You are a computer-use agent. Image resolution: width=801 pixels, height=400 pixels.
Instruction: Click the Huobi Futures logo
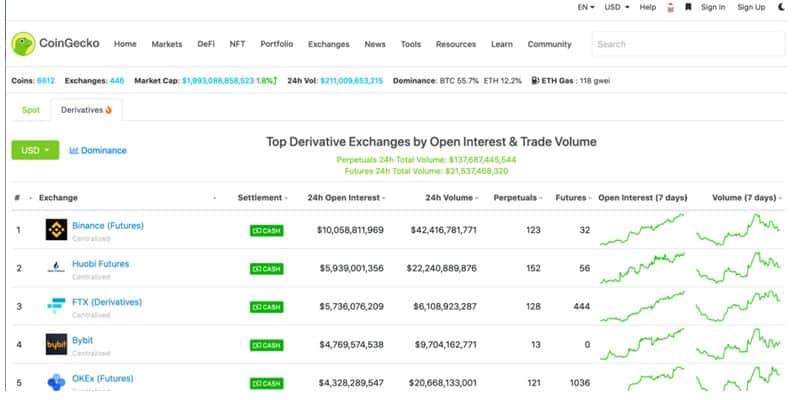click(x=56, y=268)
